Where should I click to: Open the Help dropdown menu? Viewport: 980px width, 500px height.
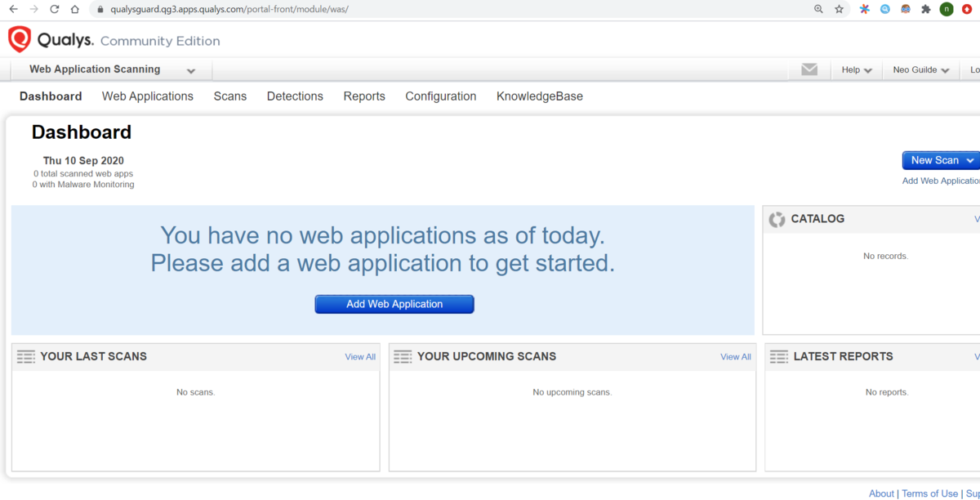pos(857,70)
